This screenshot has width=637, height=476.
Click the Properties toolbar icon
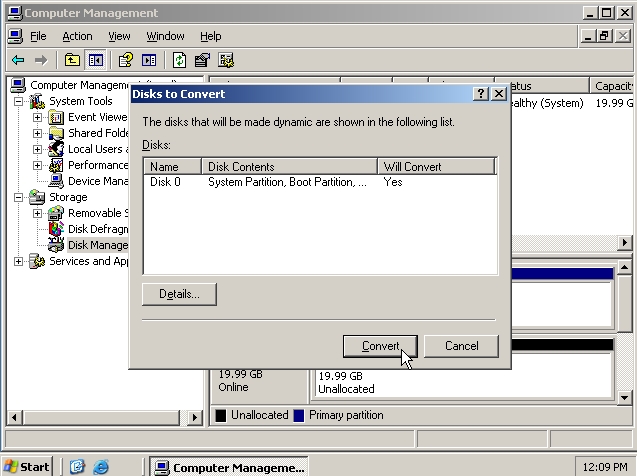point(202,61)
